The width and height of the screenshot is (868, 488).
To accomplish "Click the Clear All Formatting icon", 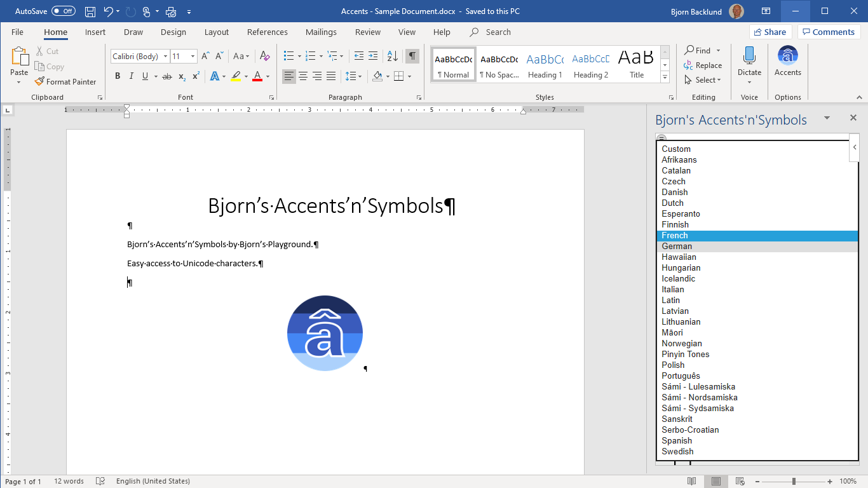I will pos(265,57).
